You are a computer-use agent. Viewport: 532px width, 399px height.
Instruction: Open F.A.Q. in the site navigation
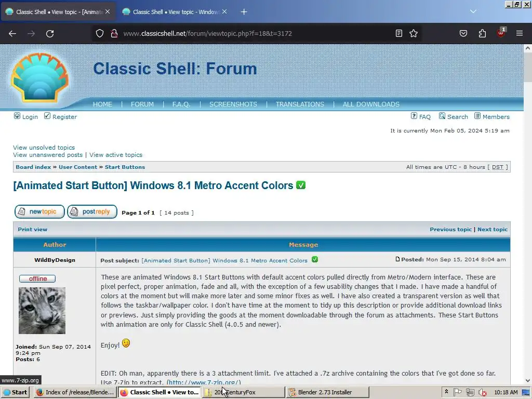tap(181, 104)
